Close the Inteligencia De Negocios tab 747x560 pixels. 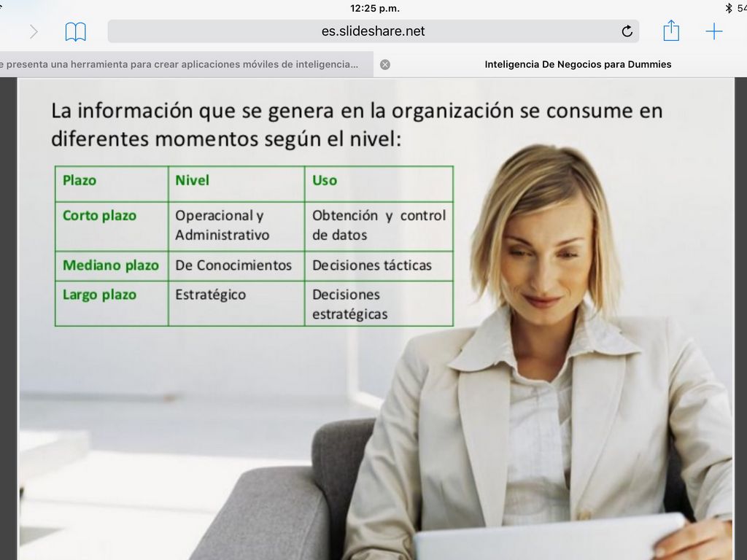385,64
